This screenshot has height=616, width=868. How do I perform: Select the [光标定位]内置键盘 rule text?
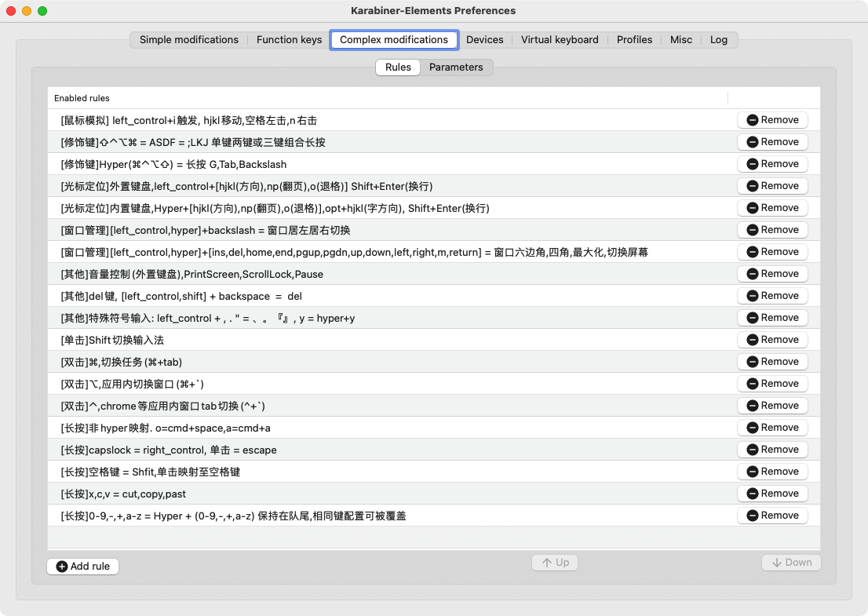click(x=275, y=208)
